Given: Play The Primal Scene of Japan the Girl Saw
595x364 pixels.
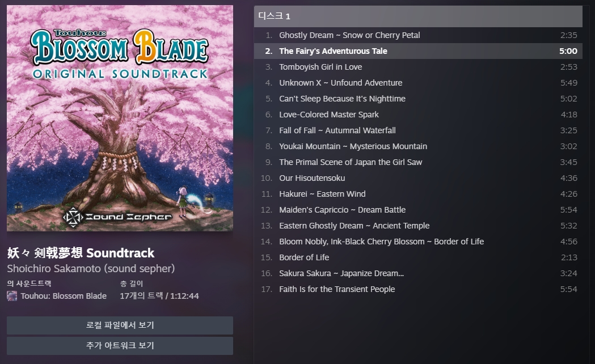Looking at the screenshot, I should pos(418,162).
